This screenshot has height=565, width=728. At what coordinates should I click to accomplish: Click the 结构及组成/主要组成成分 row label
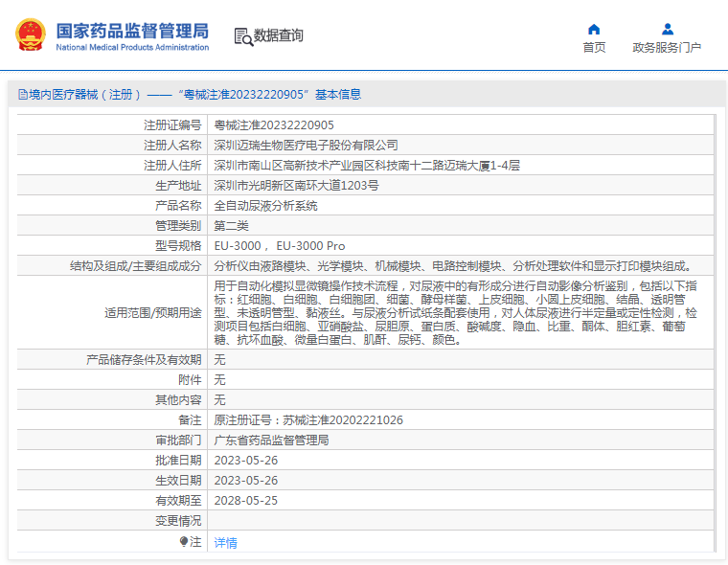click(136, 266)
